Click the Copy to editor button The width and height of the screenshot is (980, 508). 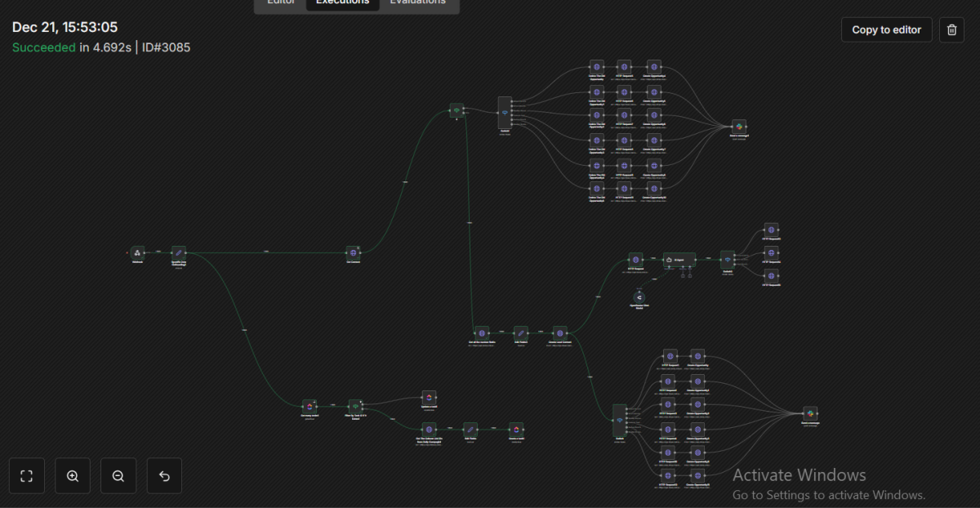tap(886, 29)
